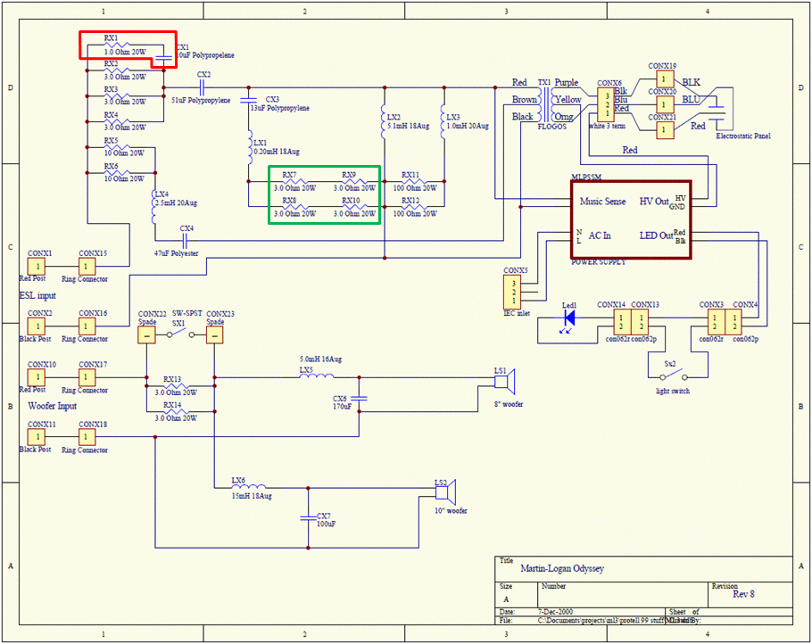Select the 'ESL input' label
812x644 pixels.
pos(37,295)
